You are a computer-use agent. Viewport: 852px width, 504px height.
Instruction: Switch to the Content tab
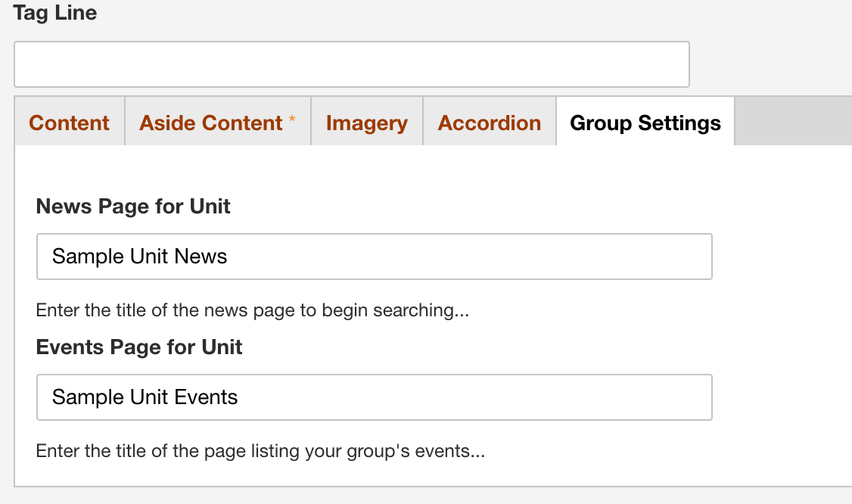point(69,123)
